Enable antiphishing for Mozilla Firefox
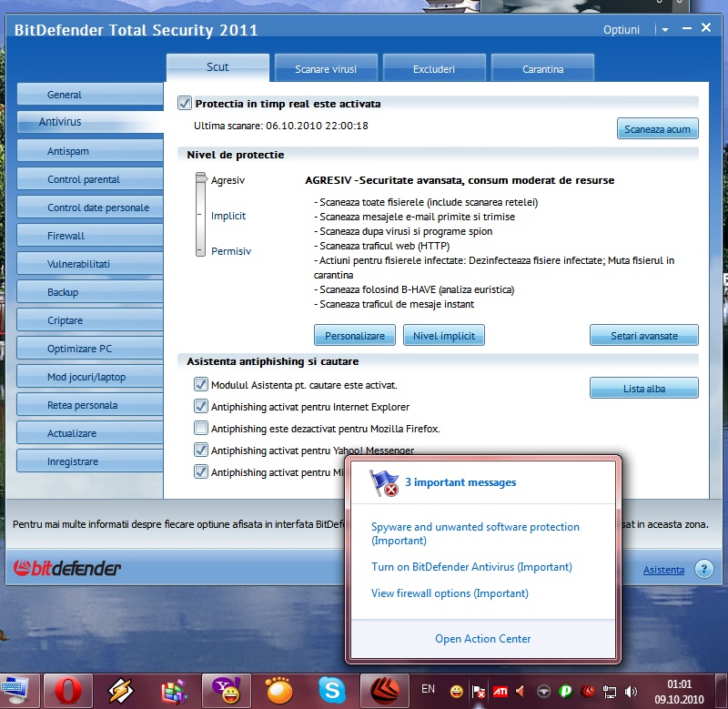 [200, 428]
